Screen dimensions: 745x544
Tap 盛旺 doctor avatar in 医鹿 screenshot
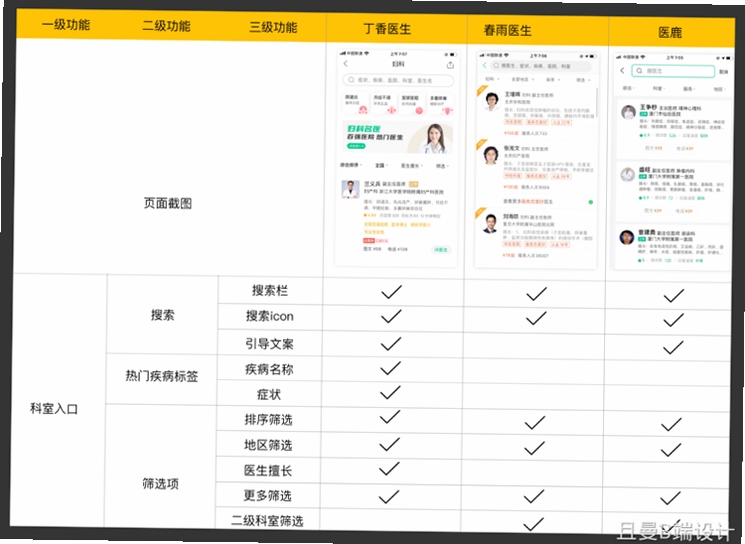coord(628,175)
